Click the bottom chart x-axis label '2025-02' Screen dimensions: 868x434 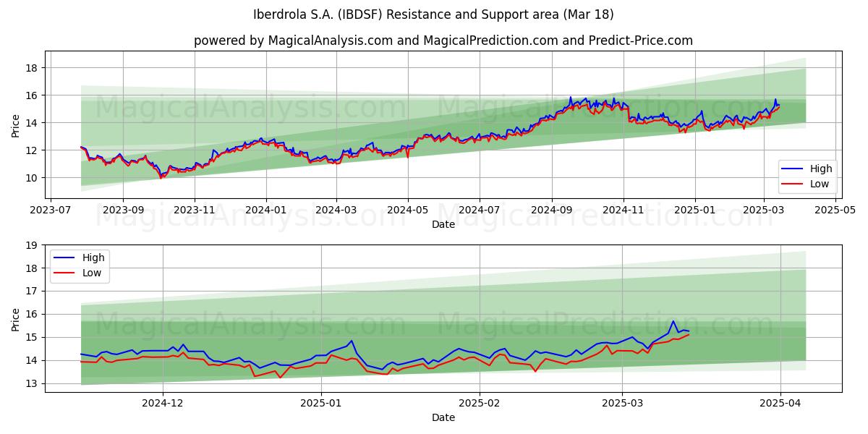click(480, 404)
